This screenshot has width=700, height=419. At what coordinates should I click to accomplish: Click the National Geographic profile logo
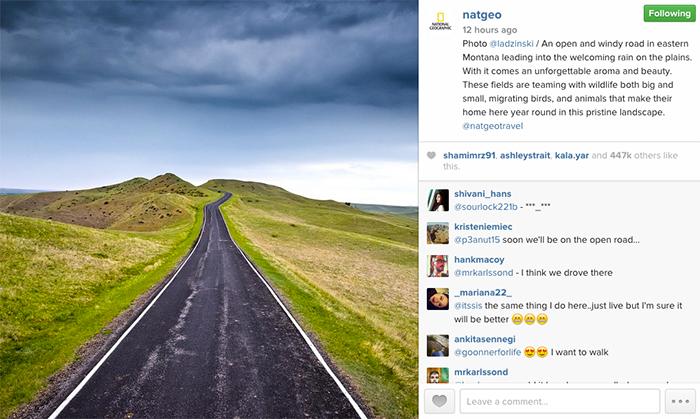click(440, 21)
